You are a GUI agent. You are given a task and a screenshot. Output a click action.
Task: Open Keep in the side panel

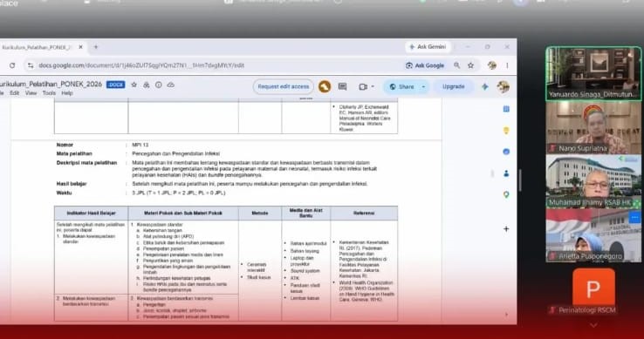[x=506, y=131]
